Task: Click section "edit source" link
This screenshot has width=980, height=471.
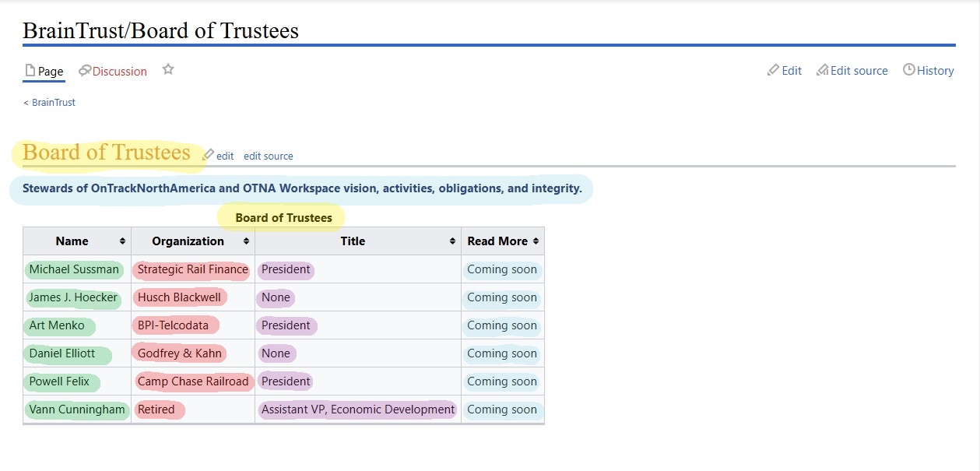Action: 269,156
